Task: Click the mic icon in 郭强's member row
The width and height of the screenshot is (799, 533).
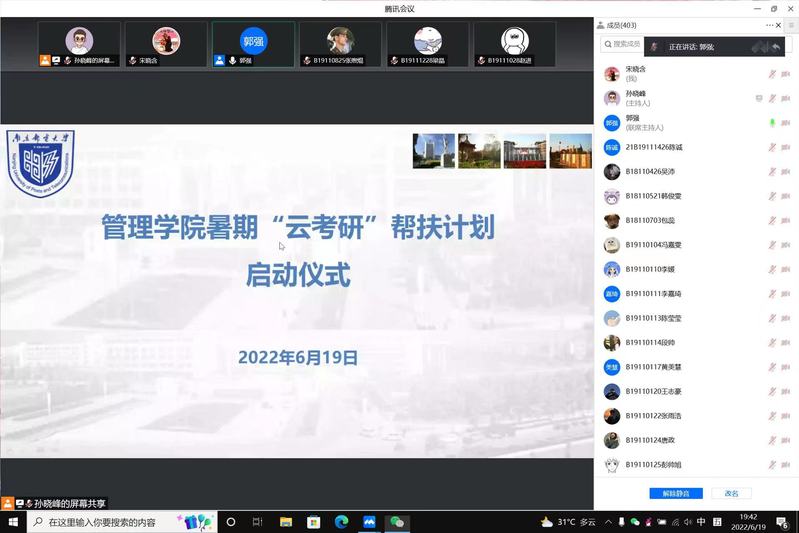Action: tap(771, 122)
